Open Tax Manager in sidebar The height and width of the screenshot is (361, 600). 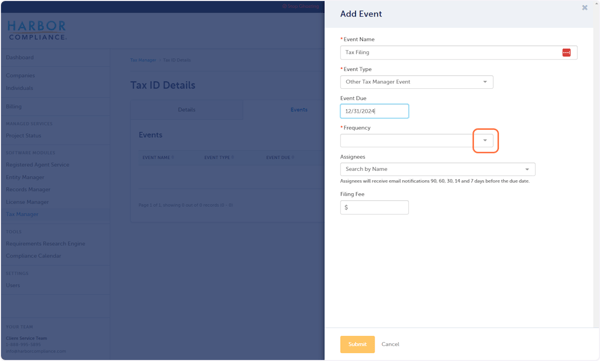(x=22, y=214)
